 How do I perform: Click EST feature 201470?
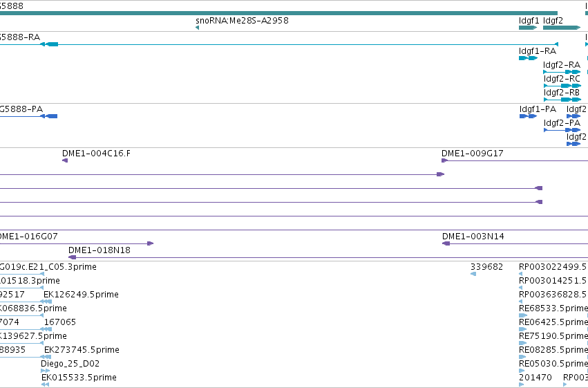(535, 378)
